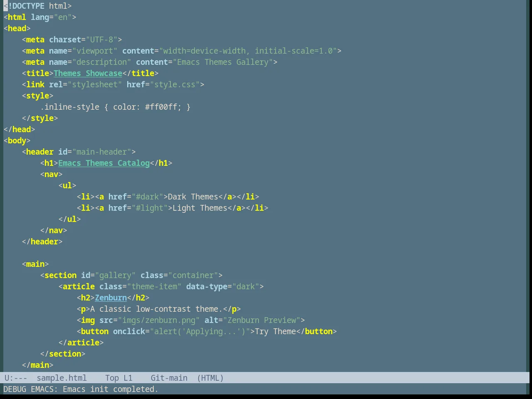The image size is (532, 399).
Task: Click the 'Emacs Themes Catalog' heading text
Action: tap(104, 163)
